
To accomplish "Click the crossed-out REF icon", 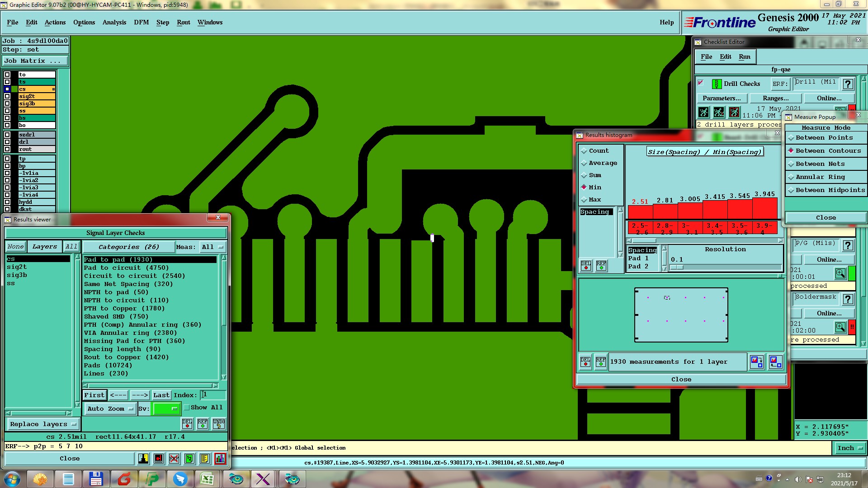I will click(x=174, y=459).
